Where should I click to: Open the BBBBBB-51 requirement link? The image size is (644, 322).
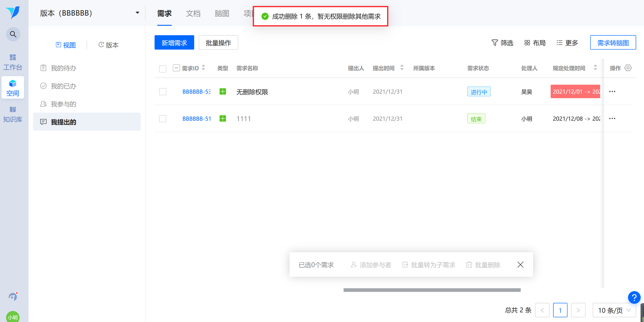point(197,119)
